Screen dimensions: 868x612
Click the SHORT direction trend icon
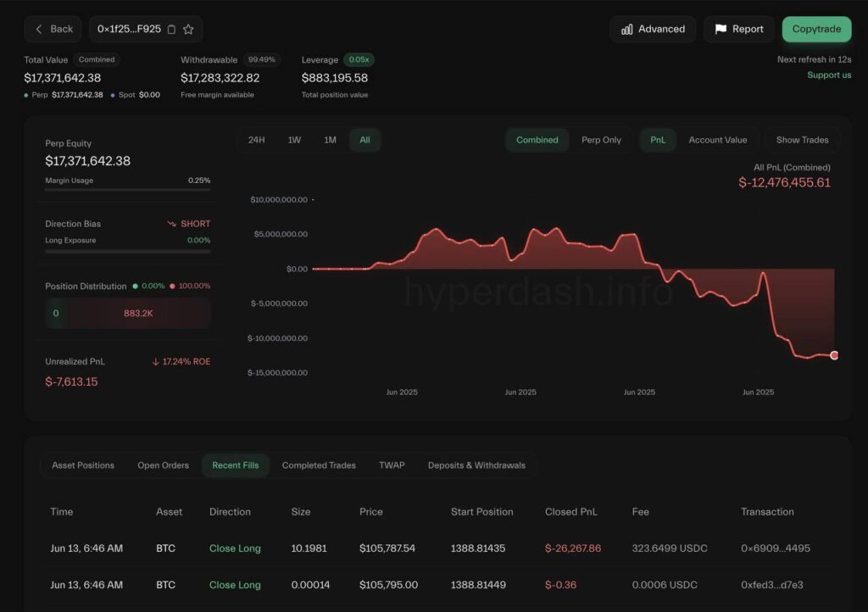tap(172, 224)
